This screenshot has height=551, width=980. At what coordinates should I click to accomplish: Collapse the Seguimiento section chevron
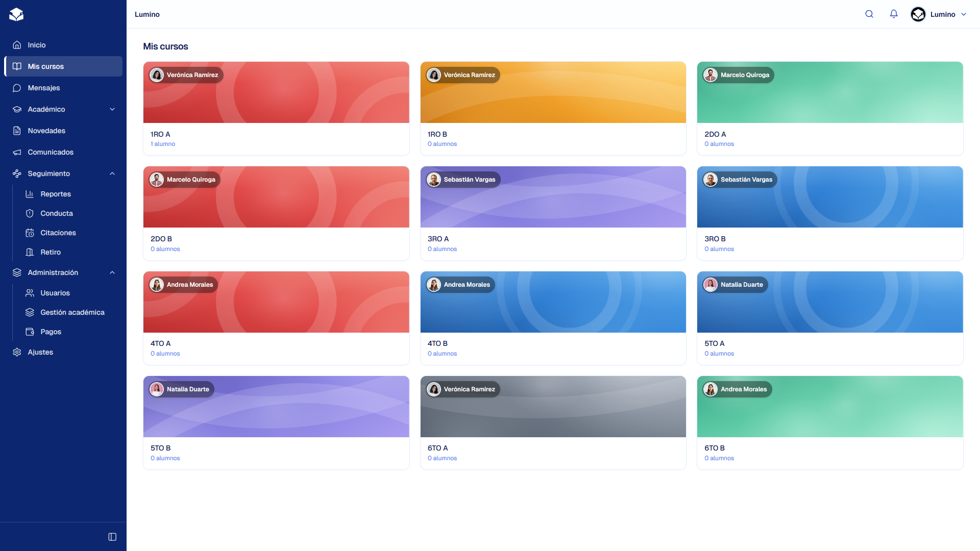click(112, 173)
